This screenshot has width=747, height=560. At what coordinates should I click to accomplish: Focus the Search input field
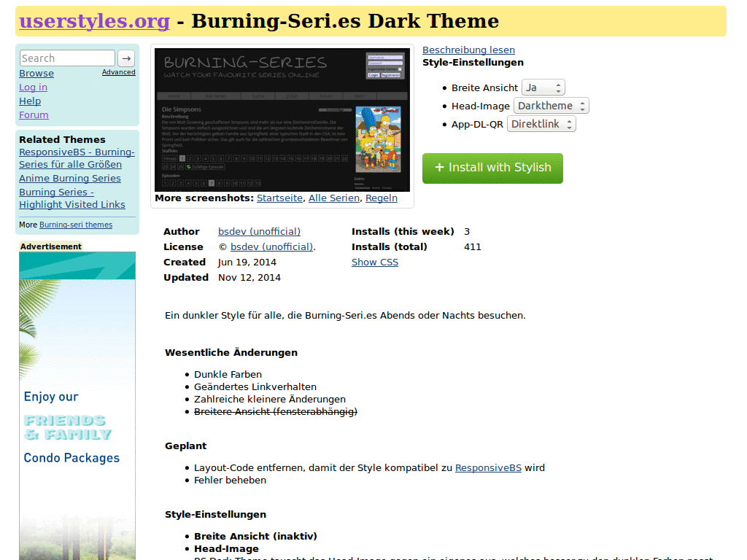67,58
